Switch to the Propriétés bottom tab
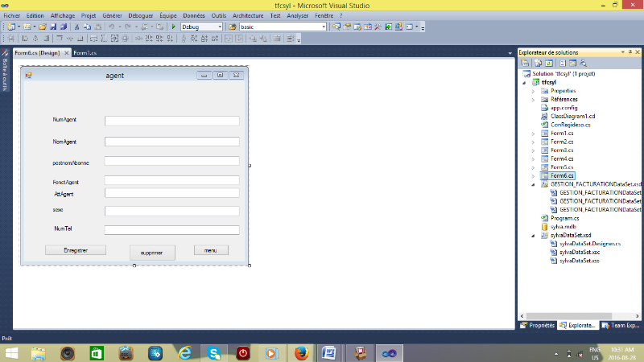 [537, 326]
